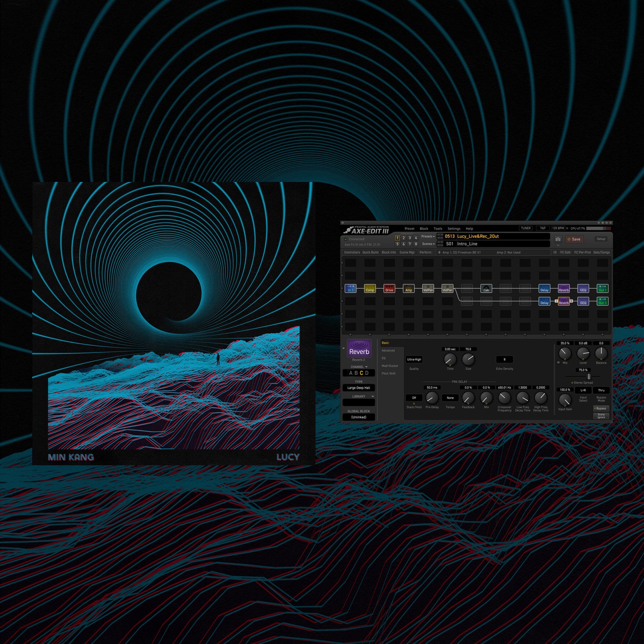Switch to the Mod+Ducker tab
Screen dimensions: 644x644
pyautogui.click(x=390, y=366)
